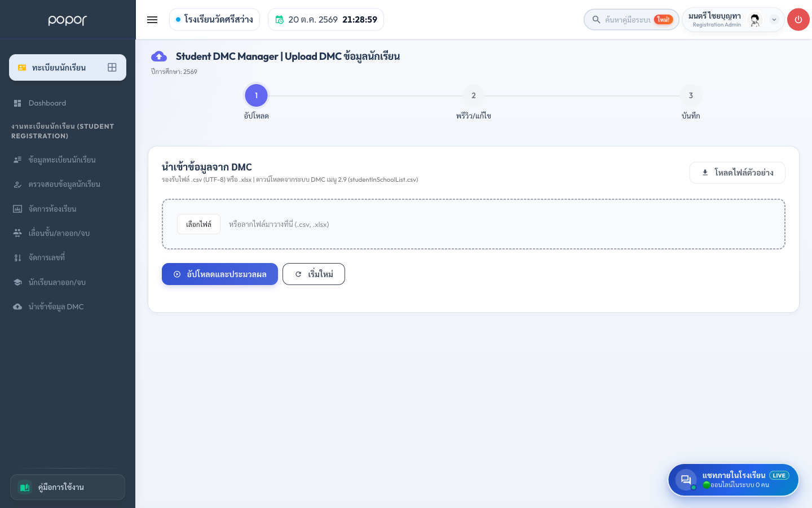Viewport: 812px width, 508px height.
Task: Open จัดการเลขที่ menu item
Action: tap(68, 257)
